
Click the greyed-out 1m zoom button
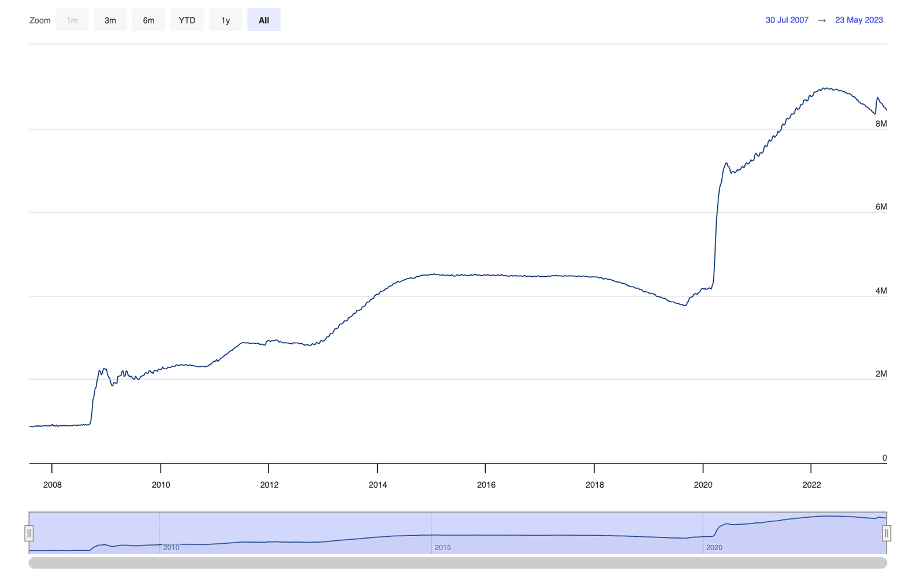point(72,20)
